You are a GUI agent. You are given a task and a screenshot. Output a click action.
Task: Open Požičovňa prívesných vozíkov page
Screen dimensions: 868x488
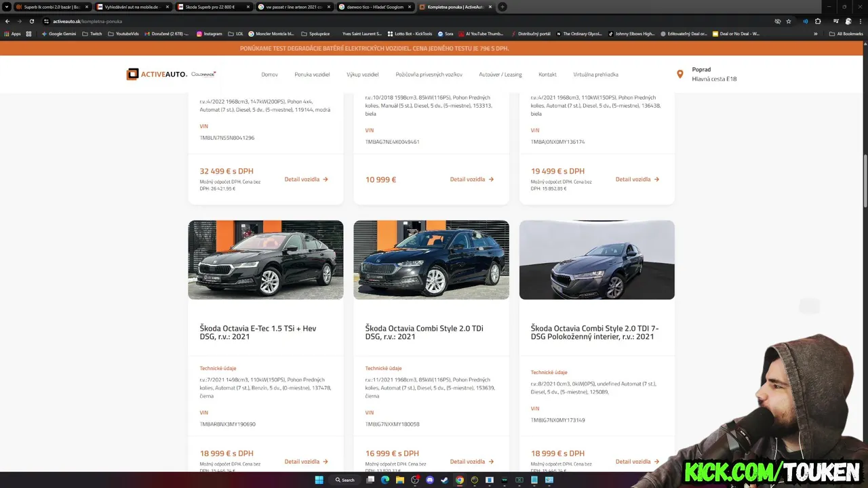pos(429,75)
